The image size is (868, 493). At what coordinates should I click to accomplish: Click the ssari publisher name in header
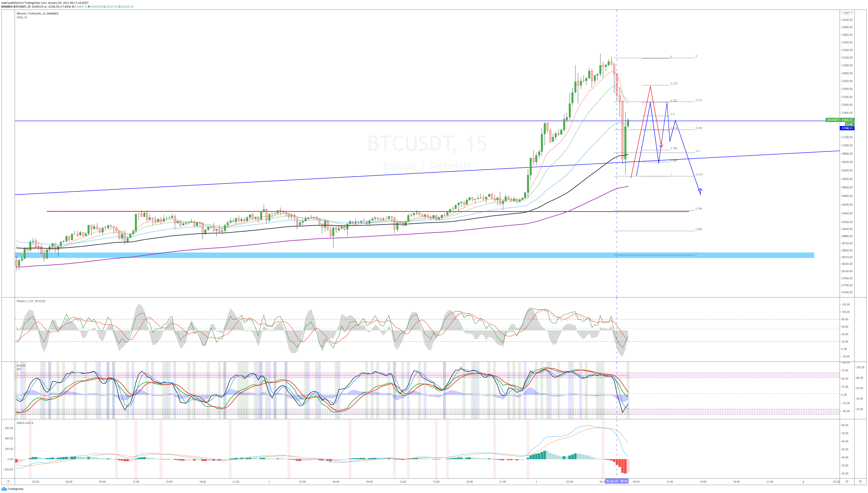[4, 3]
